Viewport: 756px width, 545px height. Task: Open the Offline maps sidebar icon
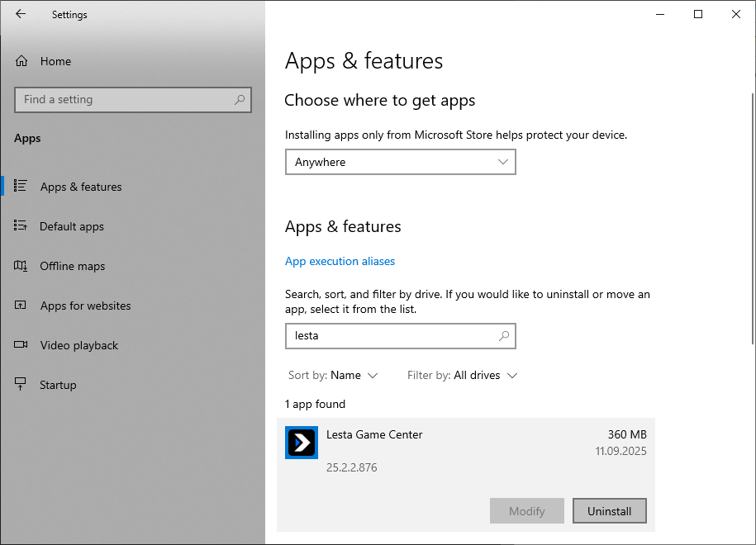click(x=21, y=266)
